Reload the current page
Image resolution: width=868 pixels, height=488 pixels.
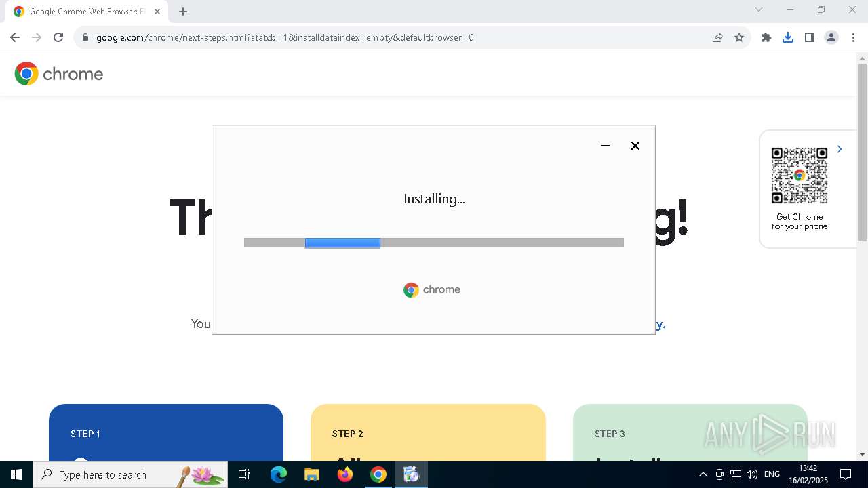[x=58, y=37]
